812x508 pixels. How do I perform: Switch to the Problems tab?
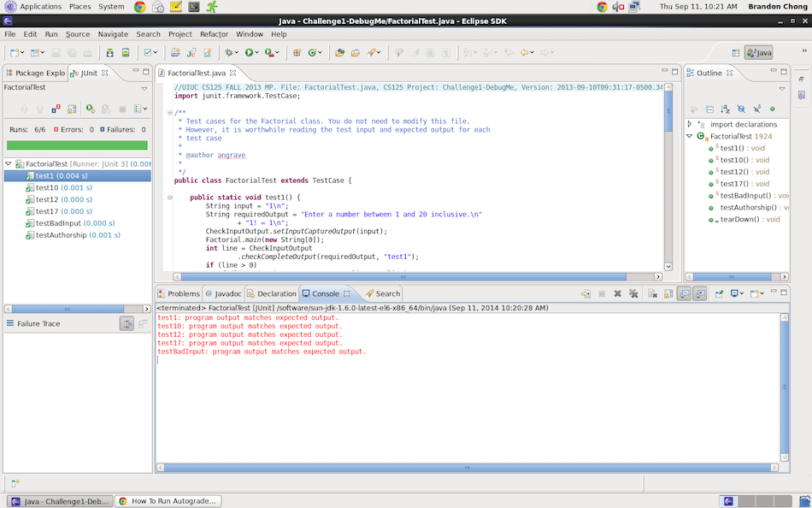(x=178, y=293)
